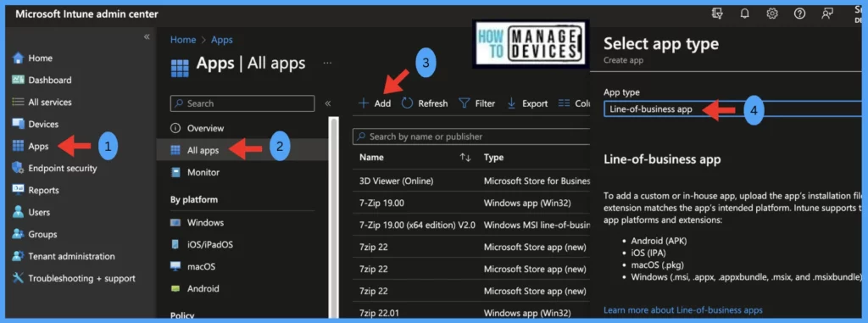Click Refresh in the toolbar

[425, 103]
